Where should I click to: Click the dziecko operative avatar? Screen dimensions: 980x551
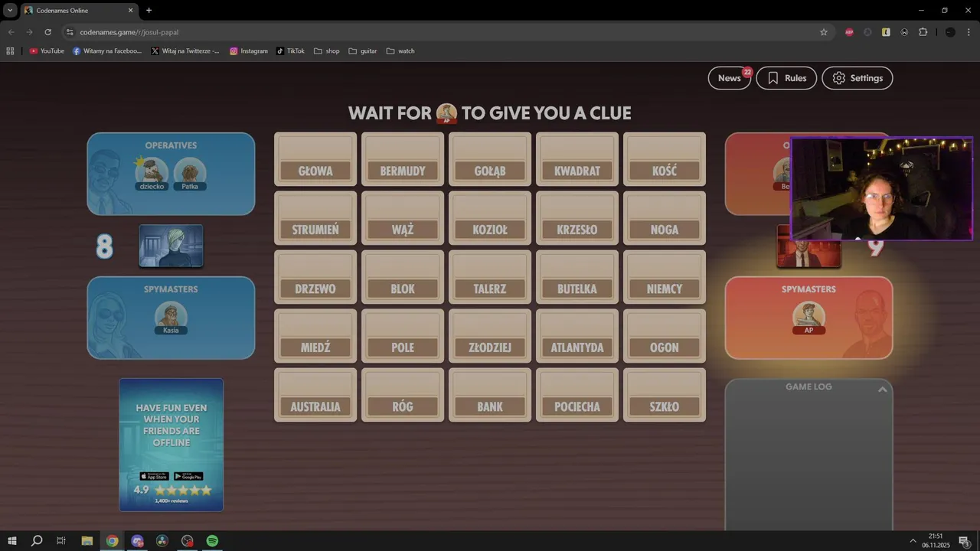click(152, 174)
